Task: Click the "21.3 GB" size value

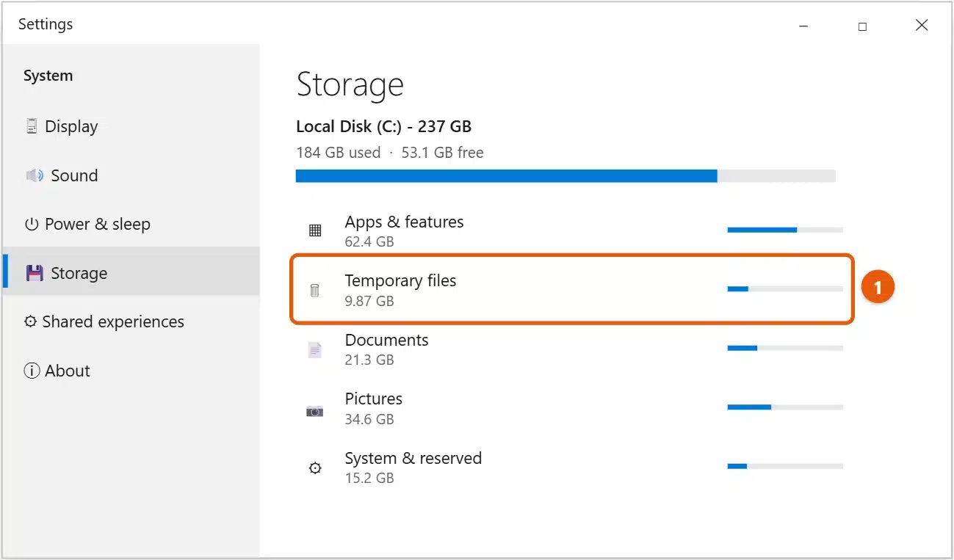Action: coord(369,360)
